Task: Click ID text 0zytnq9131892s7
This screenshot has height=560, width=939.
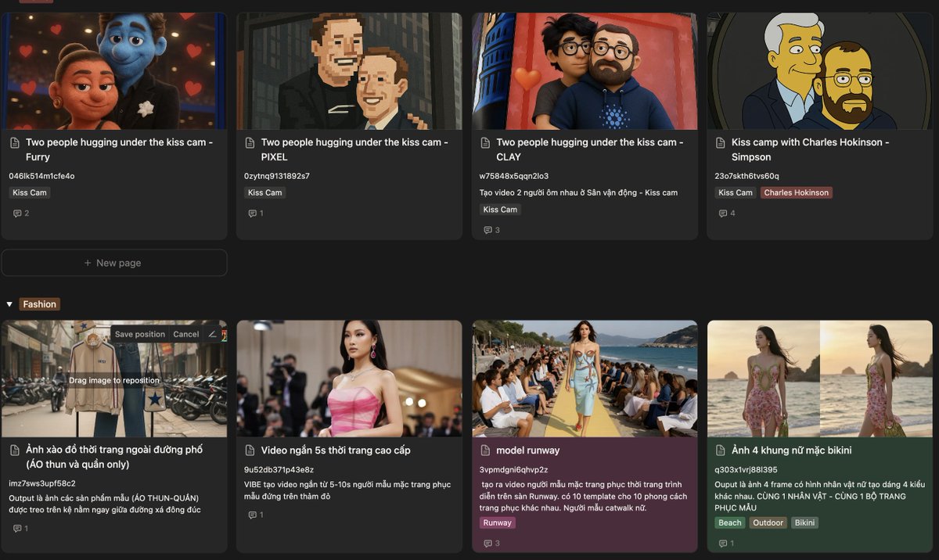Action: click(277, 176)
